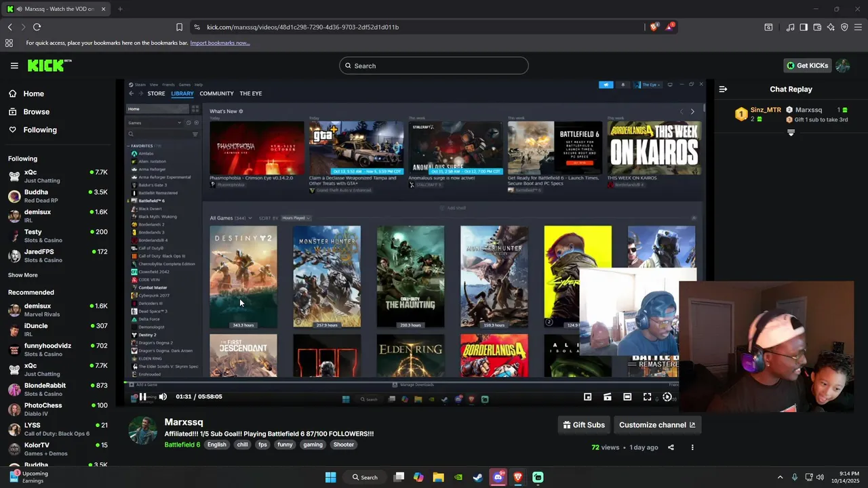Open recommended channel iDuncle
Image resolution: width=868 pixels, height=488 pixels.
58,330
